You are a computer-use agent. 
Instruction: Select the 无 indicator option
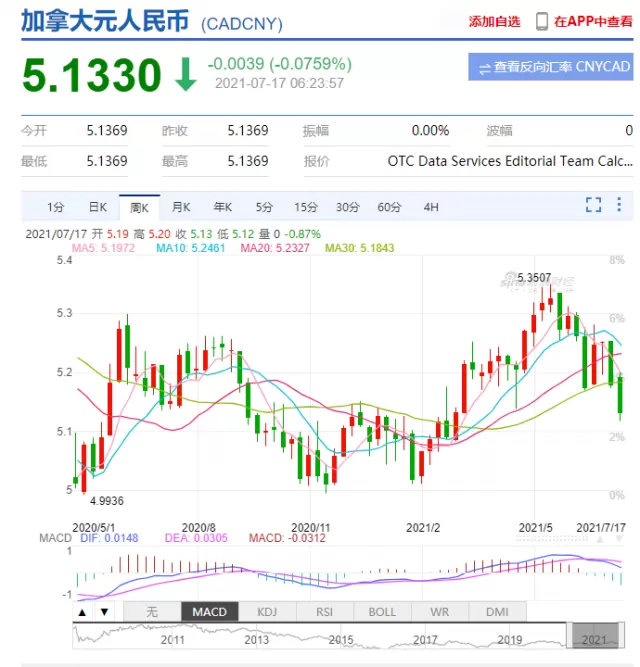pos(152,612)
